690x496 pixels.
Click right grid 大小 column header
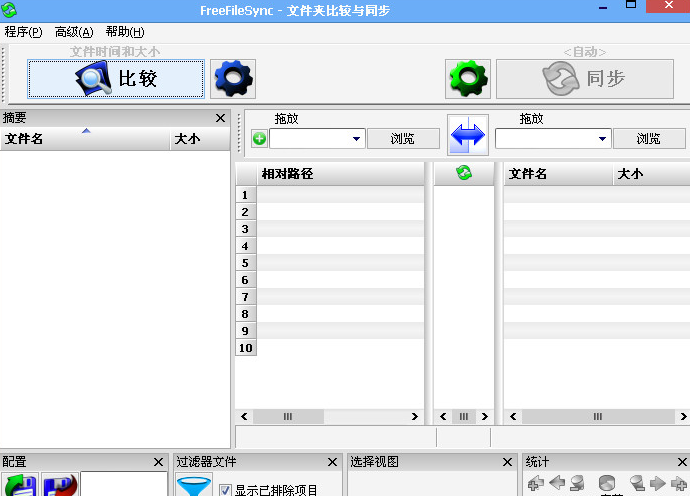tap(651, 174)
